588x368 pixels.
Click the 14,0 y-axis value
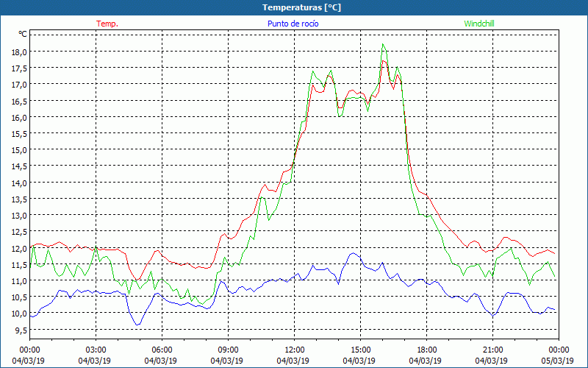[x=19, y=183]
